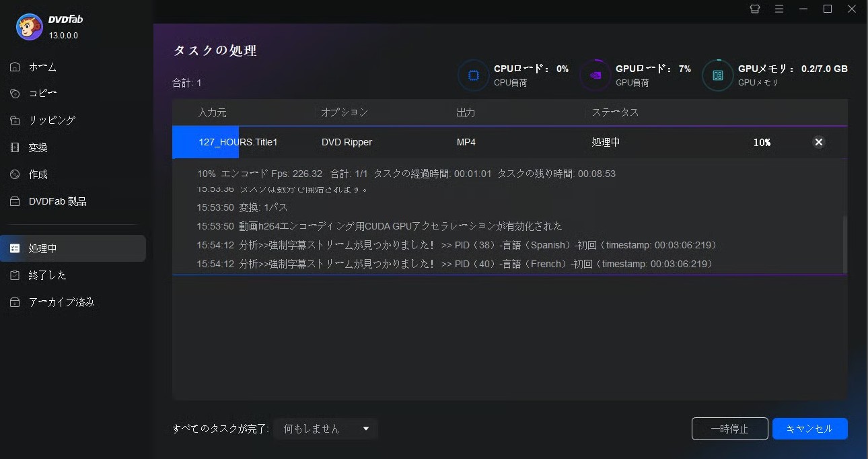Click the version number 13.0.0.0
The height and width of the screenshot is (459, 868).
click(63, 35)
